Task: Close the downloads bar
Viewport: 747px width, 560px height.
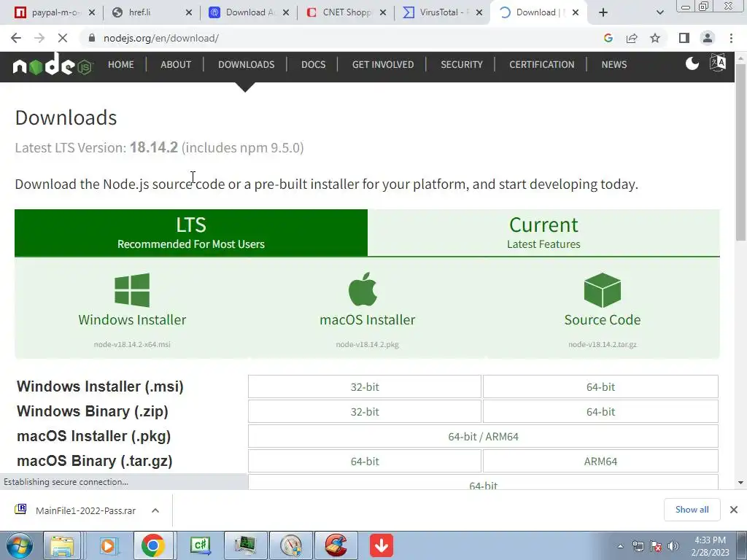Action: 734,510
